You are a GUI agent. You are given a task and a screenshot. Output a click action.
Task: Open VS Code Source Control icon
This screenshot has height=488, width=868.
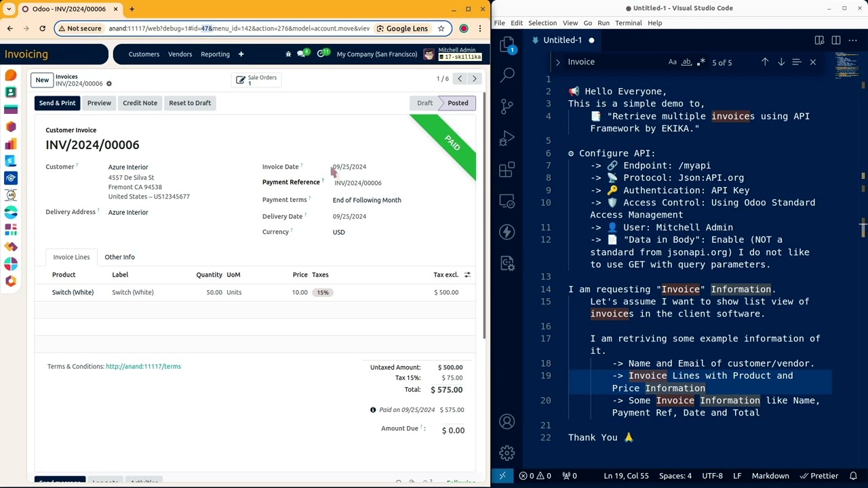coord(507,106)
